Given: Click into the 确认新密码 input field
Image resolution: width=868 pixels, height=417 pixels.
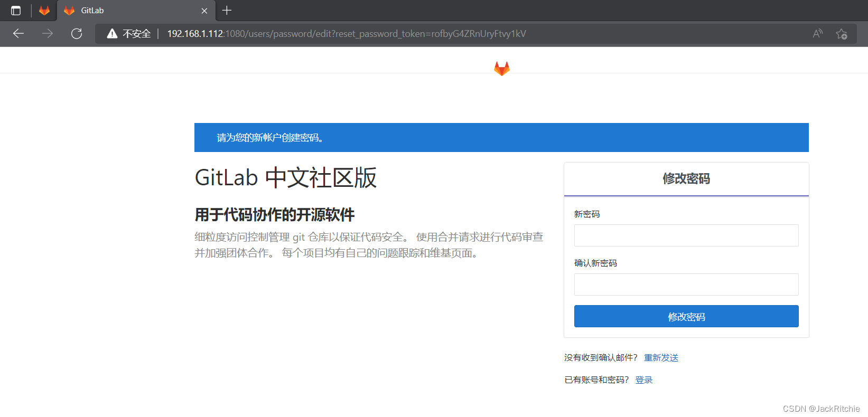Looking at the screenshot, I should click(686, 285).
